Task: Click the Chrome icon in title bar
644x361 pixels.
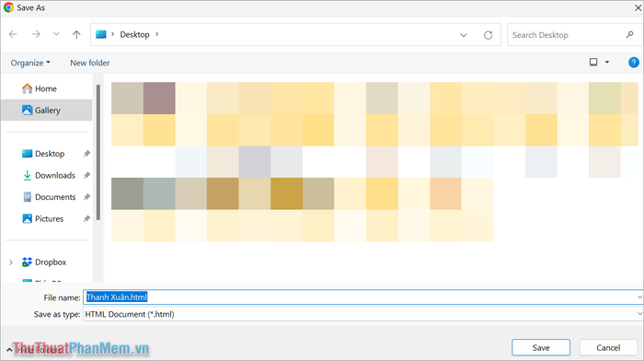Action: (8, 7)
